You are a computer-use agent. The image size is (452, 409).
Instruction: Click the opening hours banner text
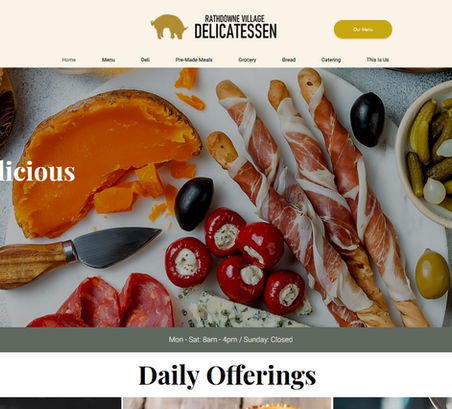tap(231, 339)
